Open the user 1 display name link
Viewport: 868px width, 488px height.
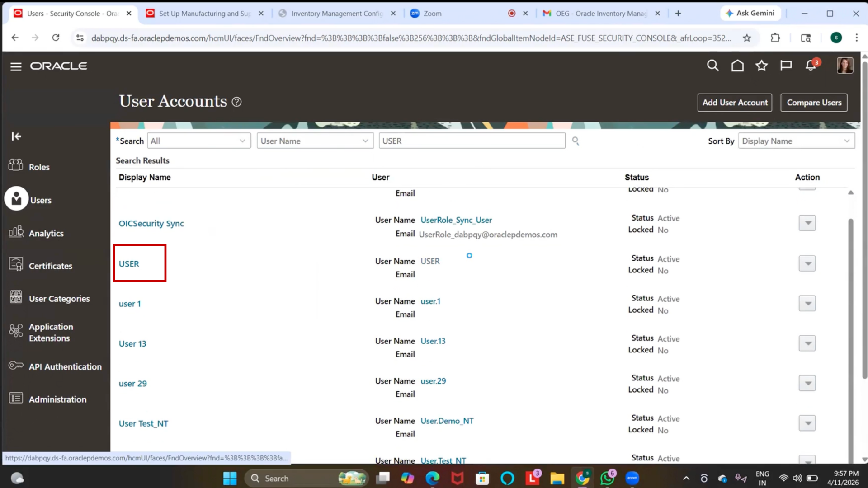(x=130, y=304)
